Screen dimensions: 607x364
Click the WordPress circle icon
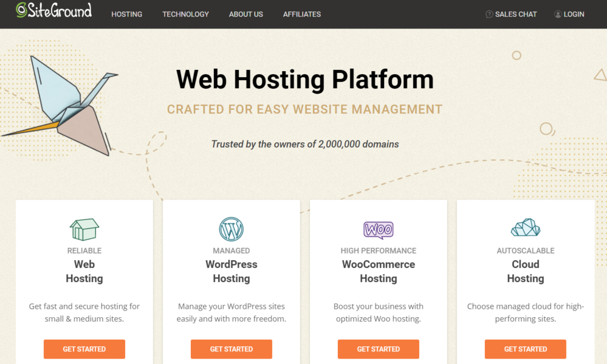[231, 227]
